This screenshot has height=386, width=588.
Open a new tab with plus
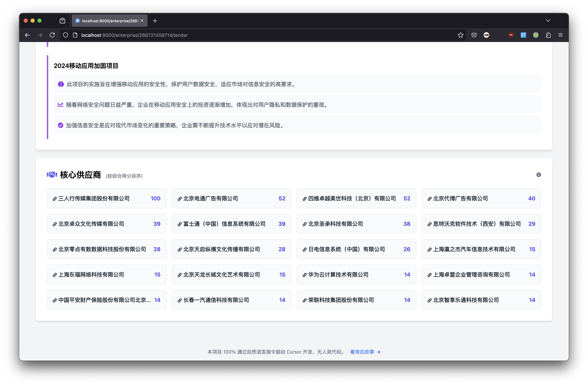click(155, 21)
